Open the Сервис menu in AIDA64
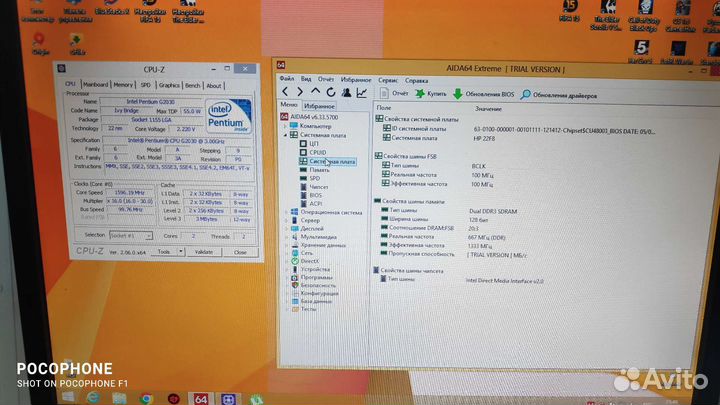The width and height of the screenshot is (720, 405). pos(387,79)
